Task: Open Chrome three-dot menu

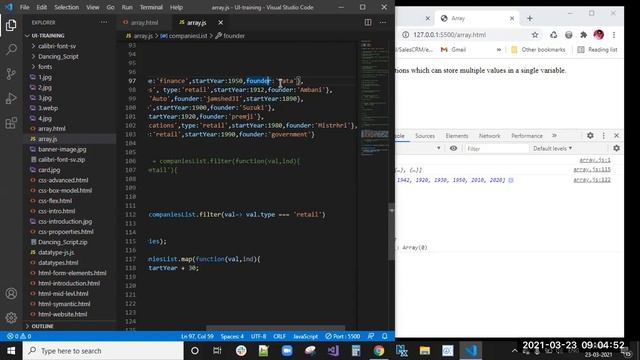Action: click(x=614, y=35)
